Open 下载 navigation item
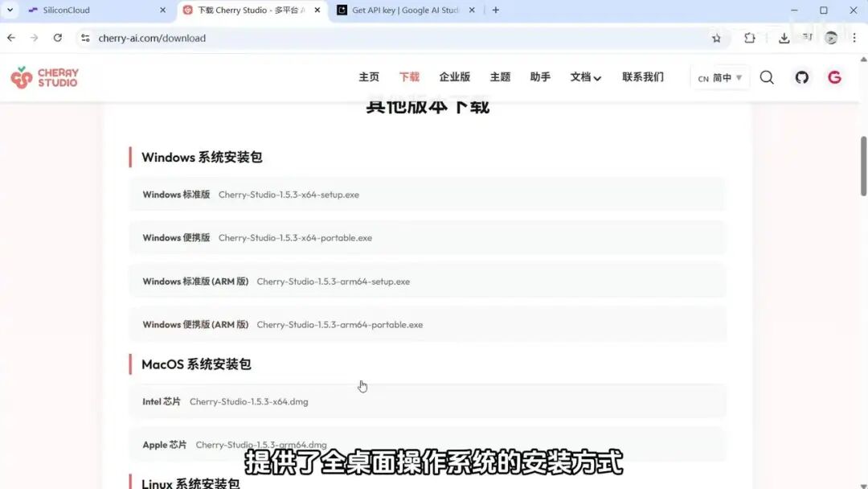Screen dimensions: 868x489 click(409, 77)
